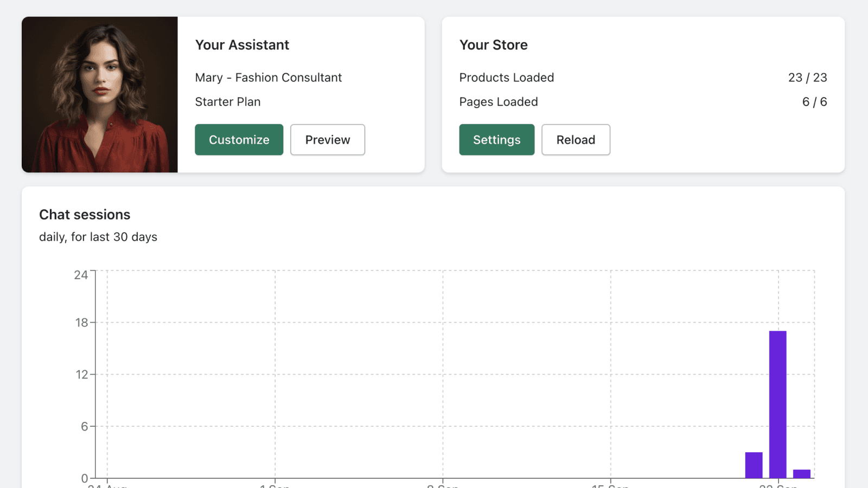Click the leftmost purple chart bar

coord(754,465)
